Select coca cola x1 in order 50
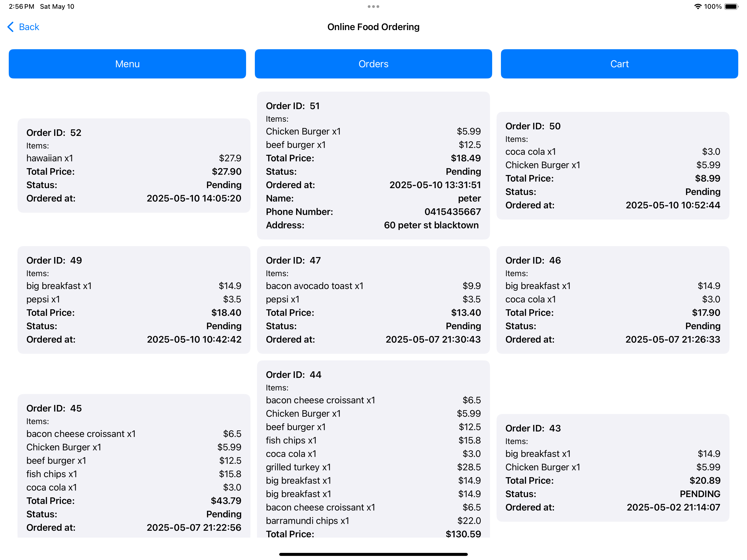 pos(530,152)
